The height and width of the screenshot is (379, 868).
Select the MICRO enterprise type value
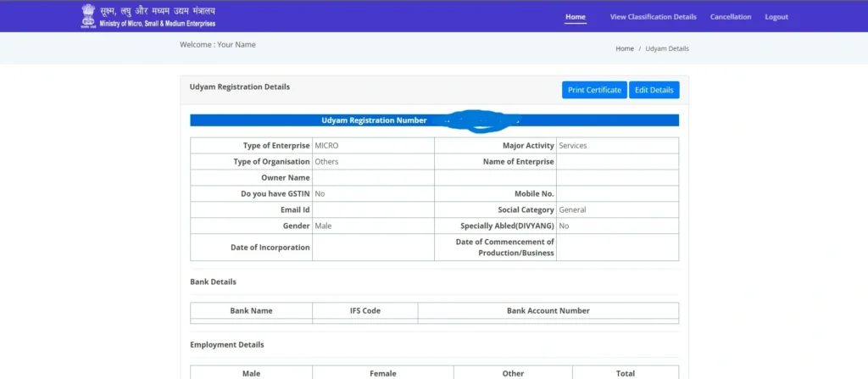pyautogui.click(x=326, y=146)
